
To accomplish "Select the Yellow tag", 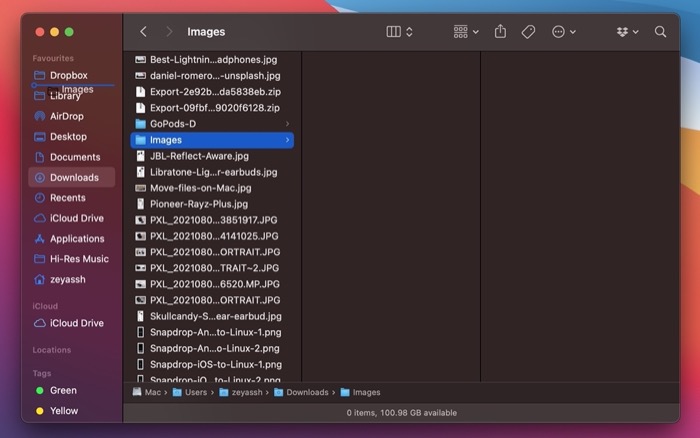I will pyautogui.click(x=63, y=411).
